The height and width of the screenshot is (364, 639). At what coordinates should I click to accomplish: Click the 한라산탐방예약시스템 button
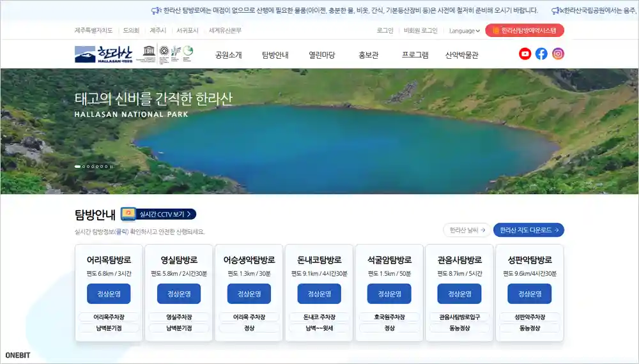(525, 31)
